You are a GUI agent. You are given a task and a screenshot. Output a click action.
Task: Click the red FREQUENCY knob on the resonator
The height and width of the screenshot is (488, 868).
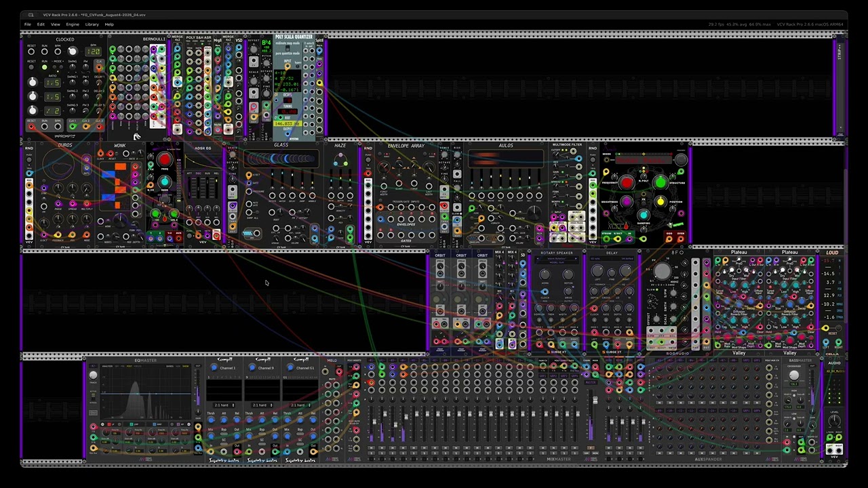click(x=627, y=182)
